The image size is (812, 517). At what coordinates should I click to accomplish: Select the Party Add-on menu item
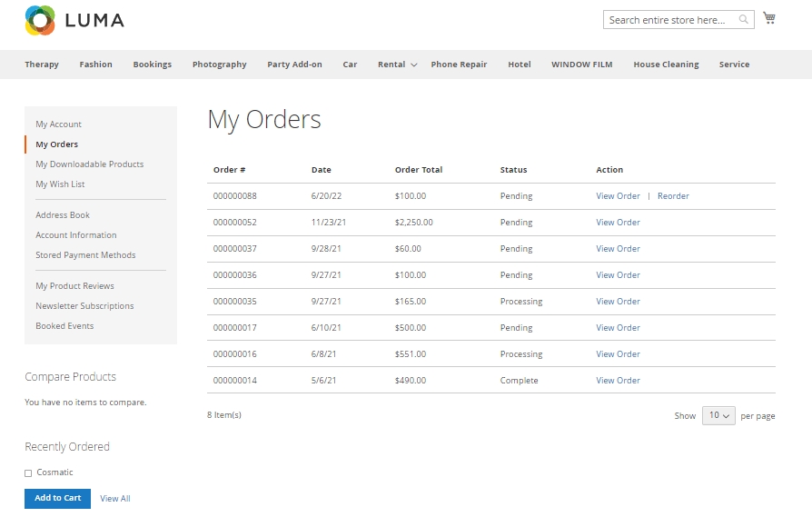[294, 65]
